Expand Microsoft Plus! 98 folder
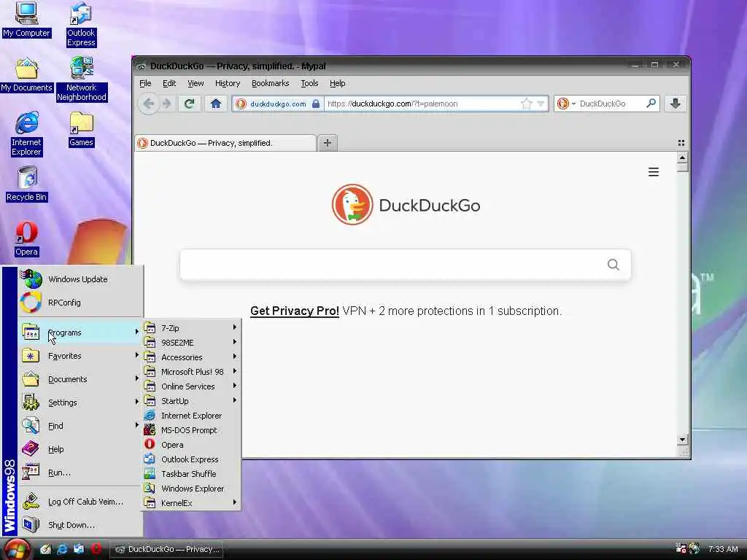Screen dimensions: 747x560 coord(191,372)
